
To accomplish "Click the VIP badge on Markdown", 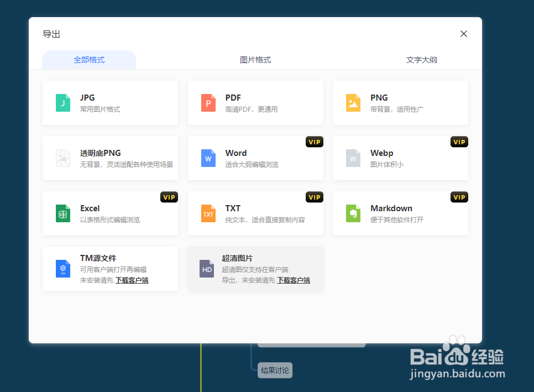I will coord(459,197).
